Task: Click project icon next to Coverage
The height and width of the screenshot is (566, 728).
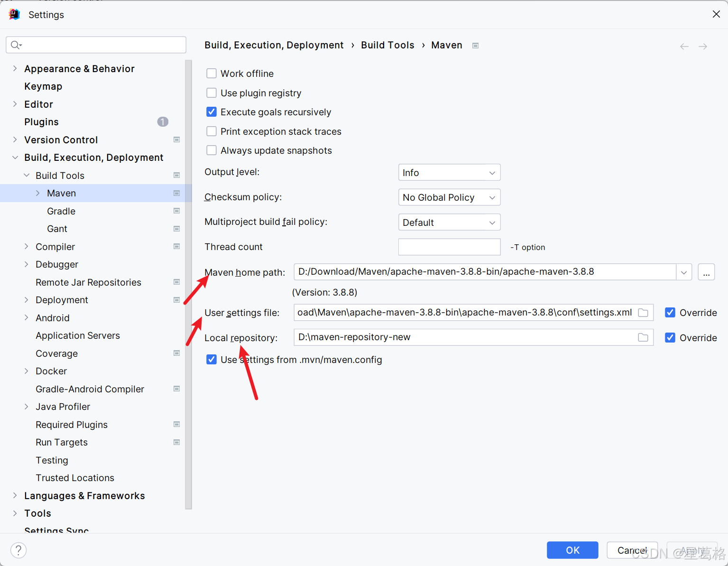Action: 176,353
